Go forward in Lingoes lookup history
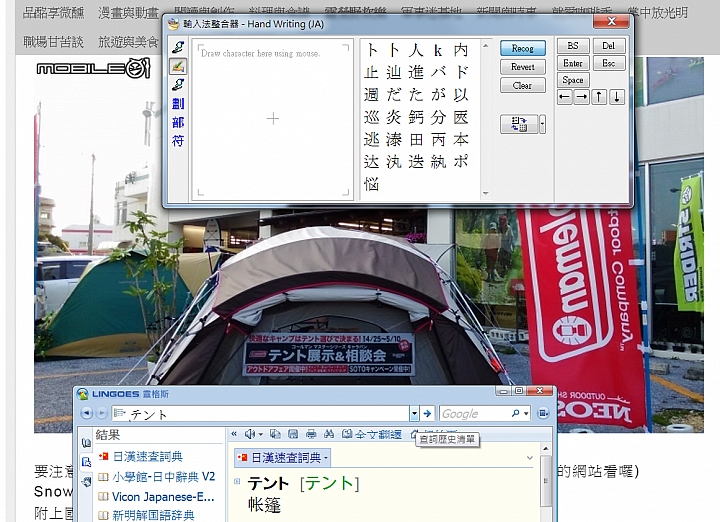 pyautogui.click(x=101, y=413)
